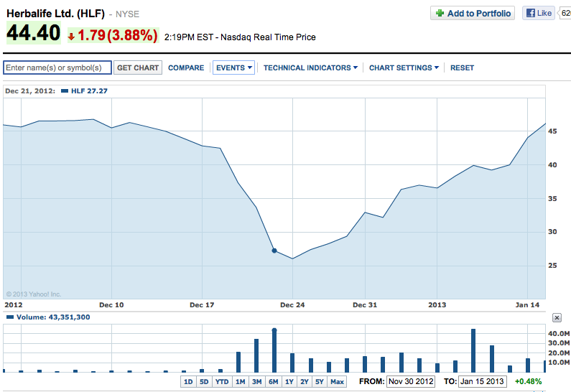The height and width of the screenshot is (392, 571).
Task: Click the Volume: 43,351,300 label
Action: coord(53,317)
